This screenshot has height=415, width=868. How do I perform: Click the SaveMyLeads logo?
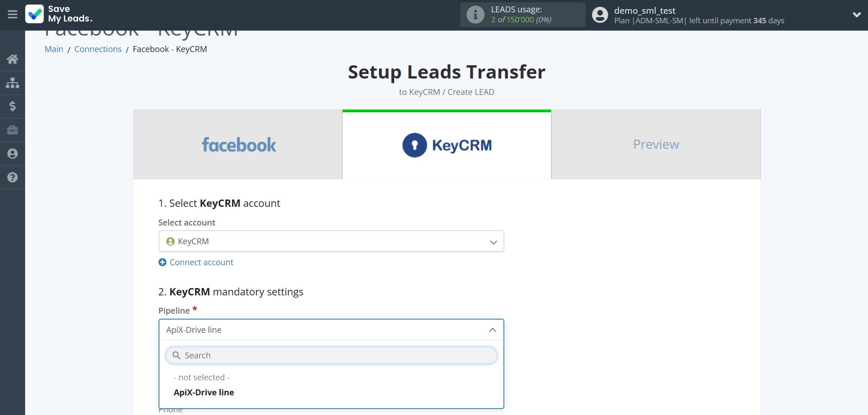coord(59,15)
